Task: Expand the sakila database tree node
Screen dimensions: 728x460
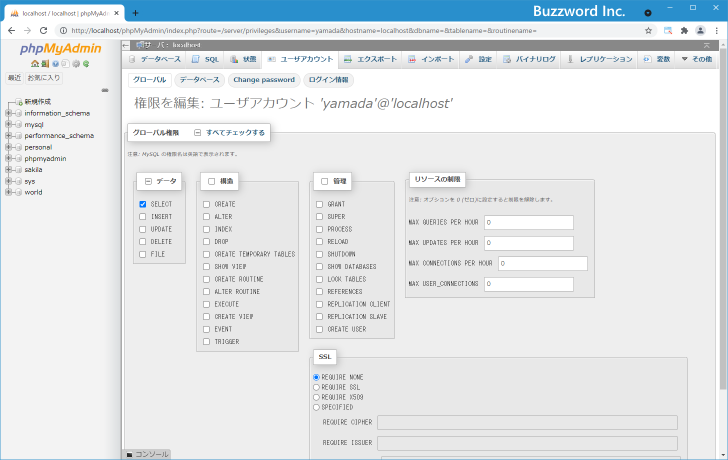Action: click(8, 170)
